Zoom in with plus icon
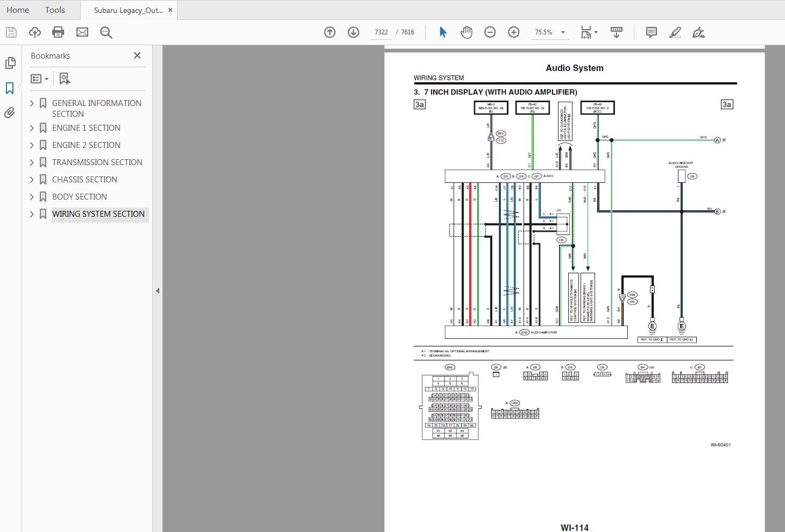Screen dimensions: 785x532 514,32
